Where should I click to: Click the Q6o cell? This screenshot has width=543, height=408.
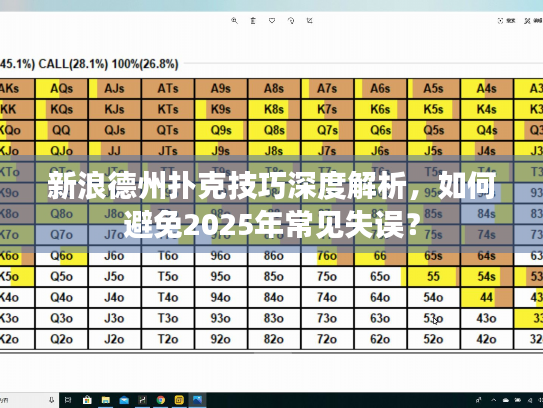click(x=62, y=256)
